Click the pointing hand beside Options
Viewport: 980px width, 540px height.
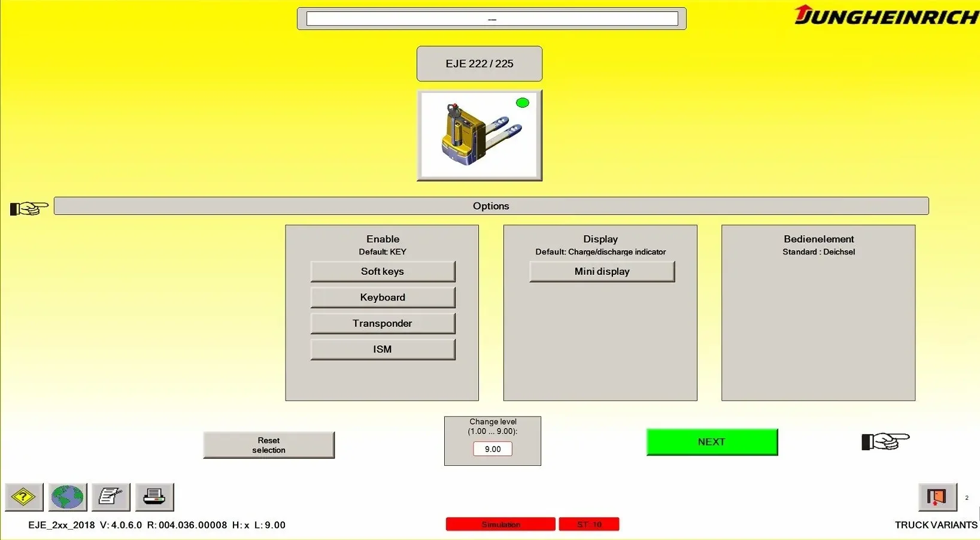click(29, 208)
